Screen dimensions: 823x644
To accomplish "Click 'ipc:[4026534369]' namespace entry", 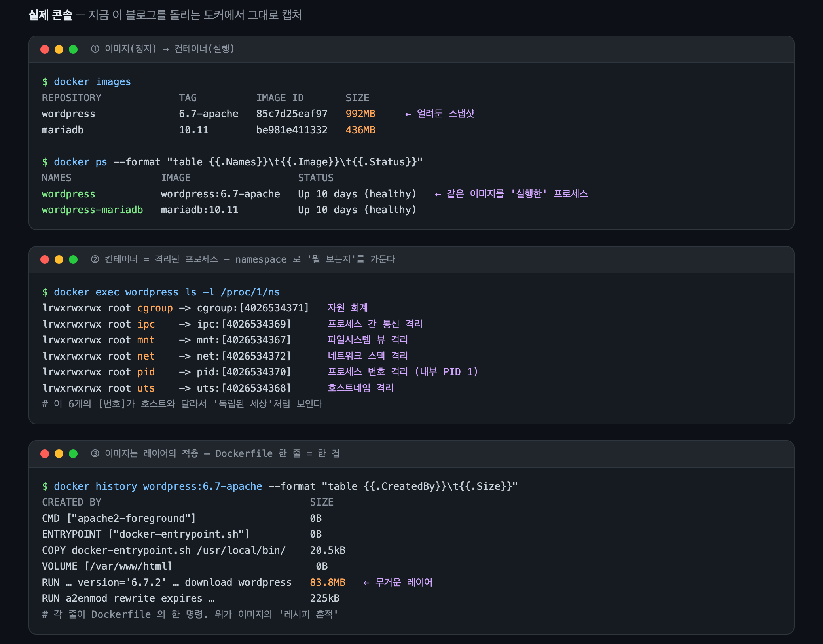I will pos(244,324).
